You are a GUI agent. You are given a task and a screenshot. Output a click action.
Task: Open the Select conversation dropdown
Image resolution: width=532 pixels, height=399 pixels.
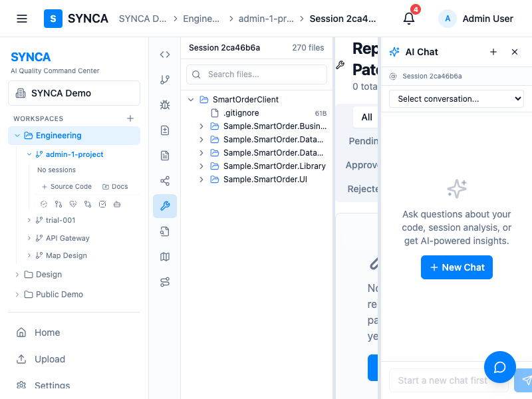456,99
